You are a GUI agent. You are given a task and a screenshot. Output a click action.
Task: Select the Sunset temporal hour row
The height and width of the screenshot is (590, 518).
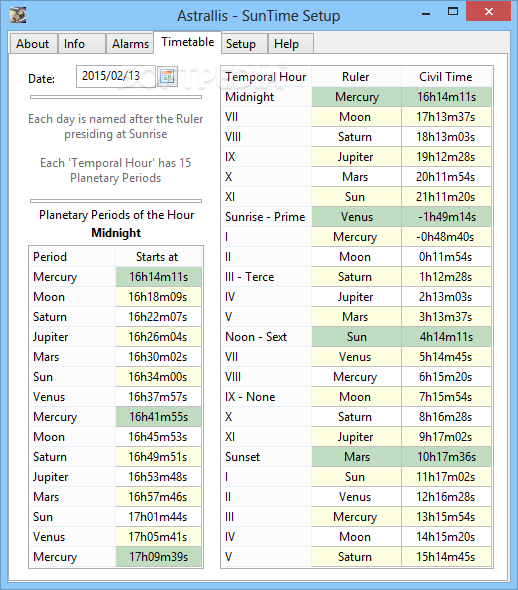pyautogui.click(x=356, y=457)
